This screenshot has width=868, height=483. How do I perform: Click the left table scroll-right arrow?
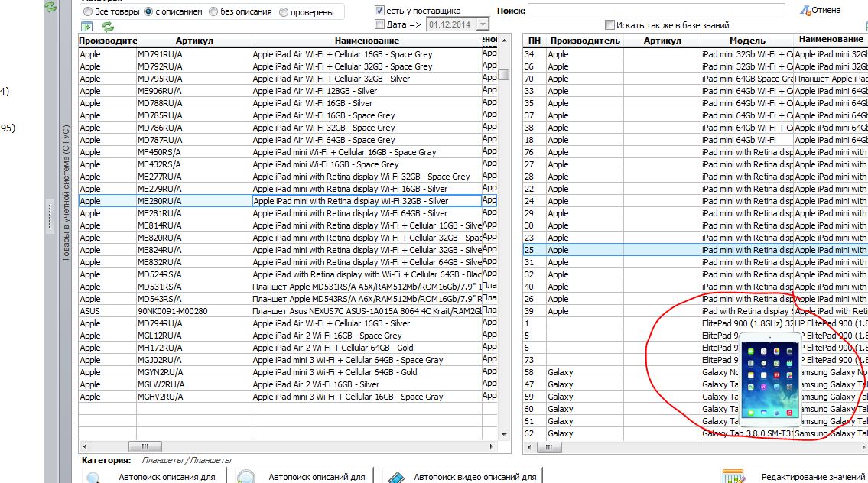tap(492, 446)
